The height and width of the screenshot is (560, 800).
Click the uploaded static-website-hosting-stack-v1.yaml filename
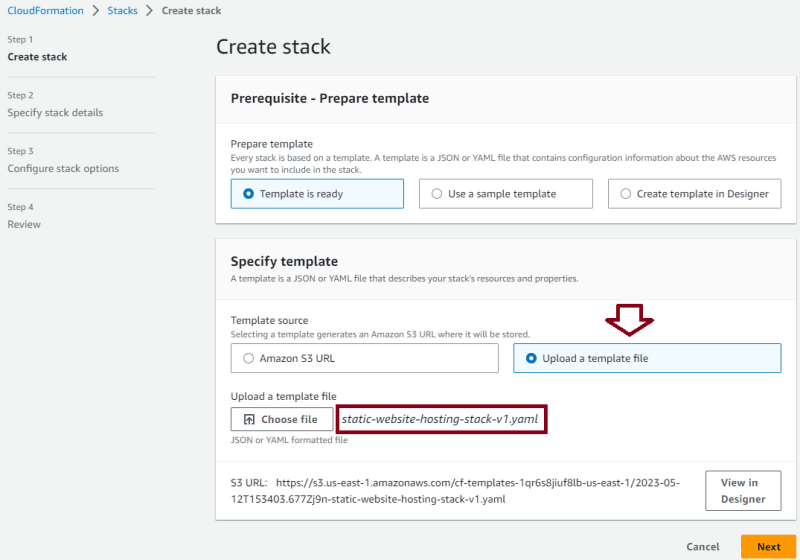pyautogui.click(x=440, y=419)
